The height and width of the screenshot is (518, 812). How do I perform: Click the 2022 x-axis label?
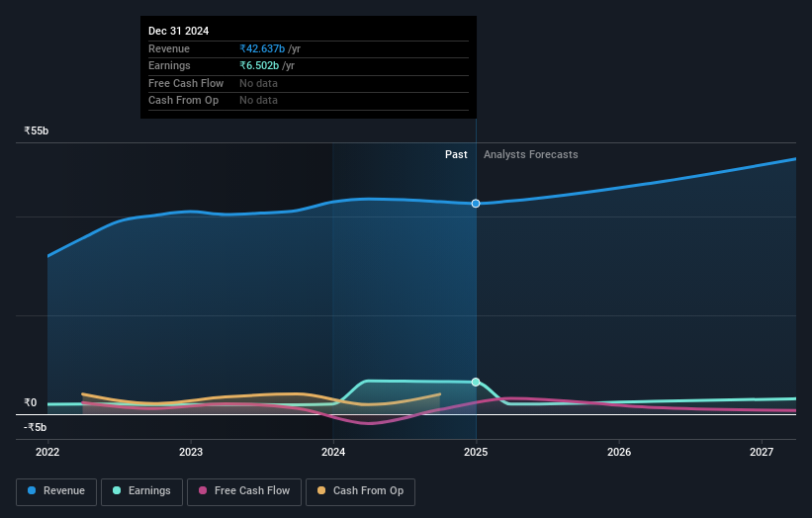[x=47, y=453]
